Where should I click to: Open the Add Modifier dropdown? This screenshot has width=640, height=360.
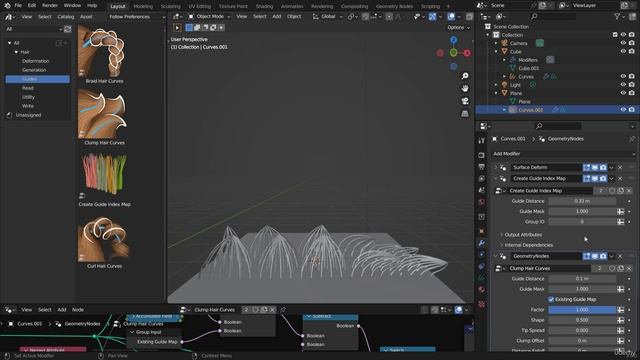[x=563, y=154]
